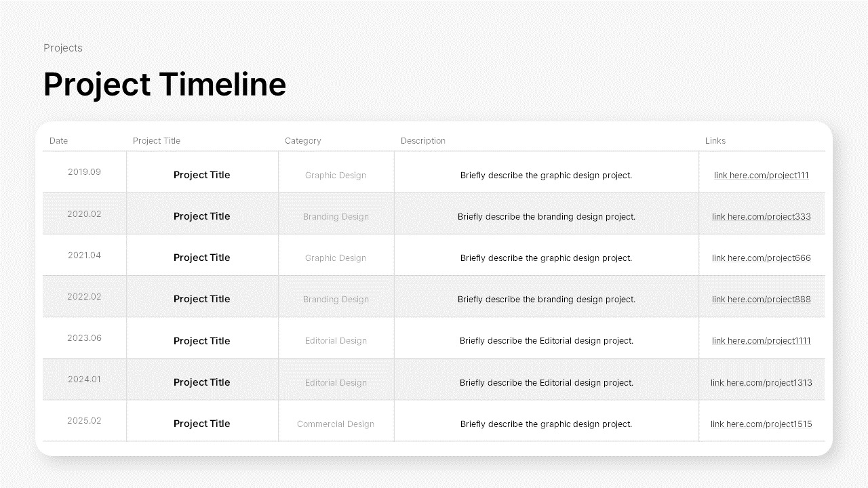Open the link here.com/project333 link

(x=761, y=217)
